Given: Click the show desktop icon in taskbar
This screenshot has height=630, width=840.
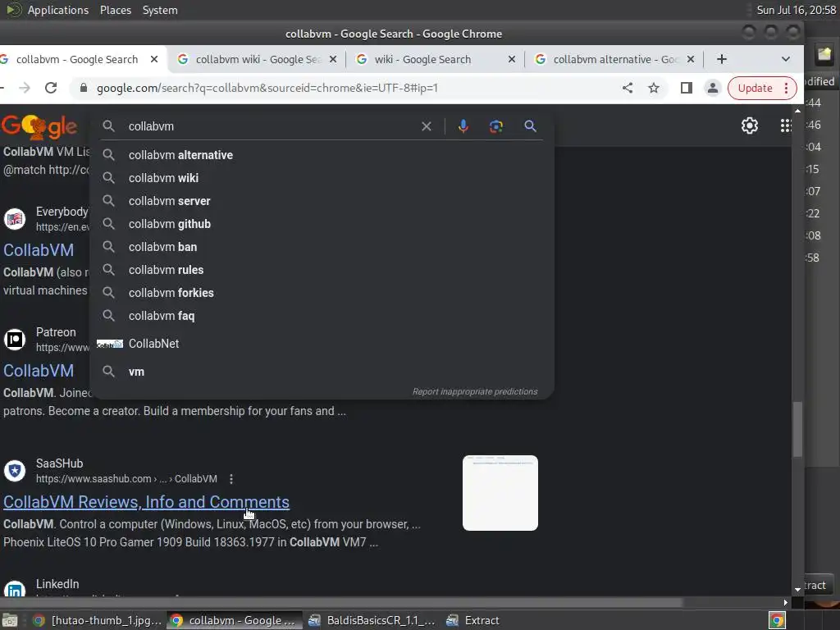Looking at the screenshot, I should [10, 620].
